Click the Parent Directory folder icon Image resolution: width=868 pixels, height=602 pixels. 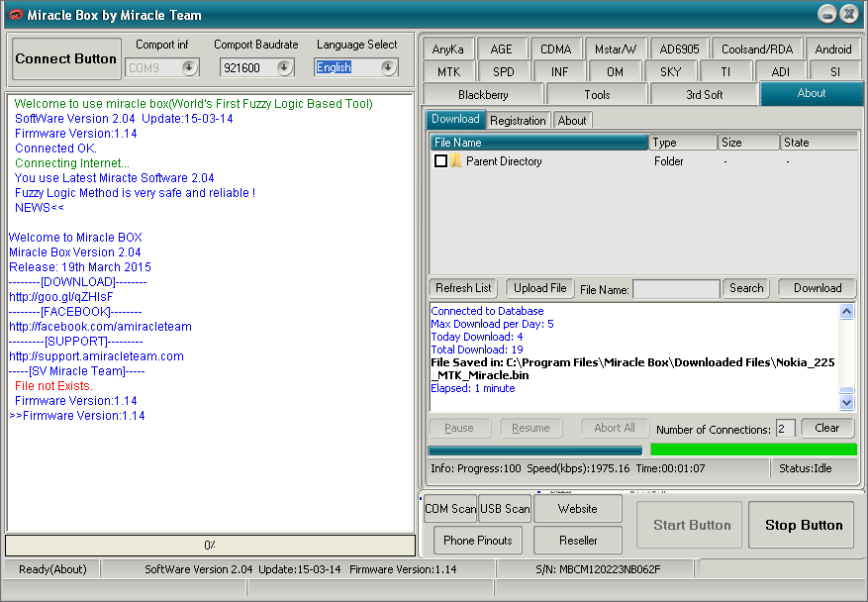455,161
